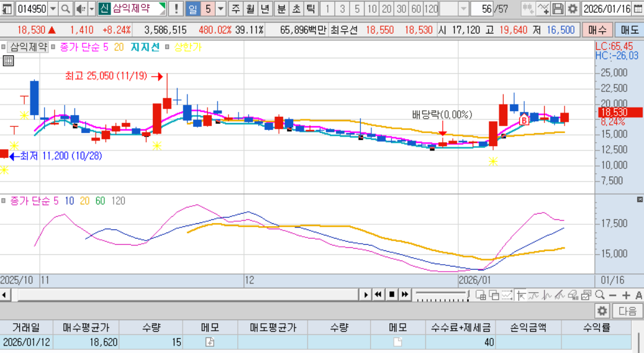Click the data grid icon under stock name
Image resolution: width=644 pixels, height=353 pixels.
click(8, 62)
